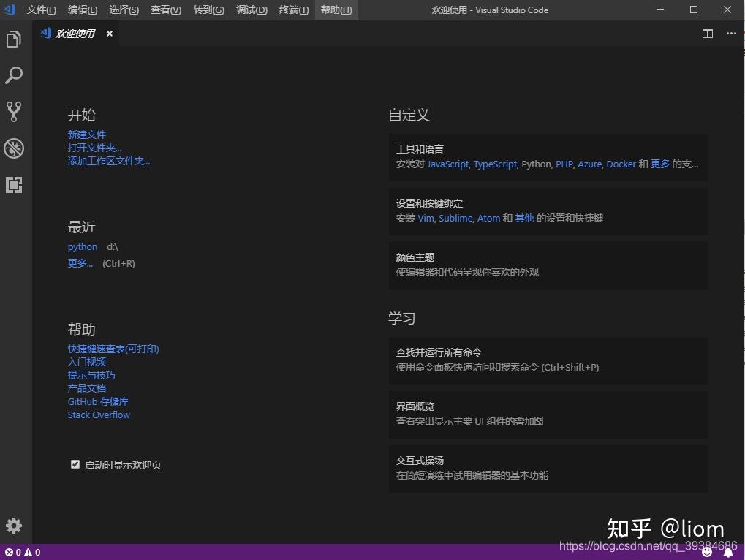Open the 交互式操场 card
The width and height of the screenshot is (745, 560).
[x=548, y=469]
